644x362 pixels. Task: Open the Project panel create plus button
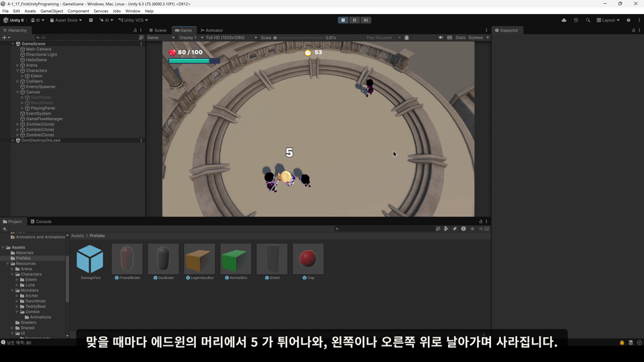click(x=5, y=229)
